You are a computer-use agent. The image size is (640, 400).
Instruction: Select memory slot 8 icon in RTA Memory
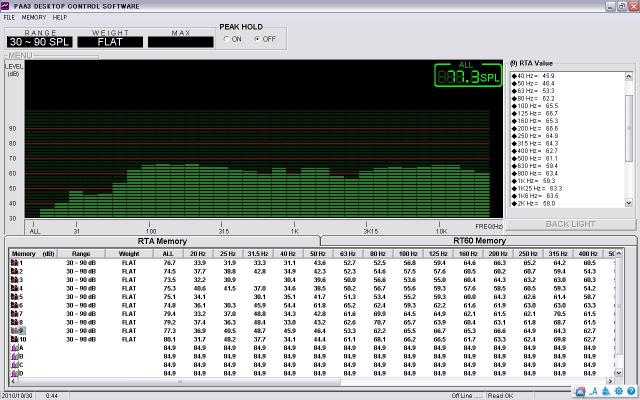[x=15, y=322]
